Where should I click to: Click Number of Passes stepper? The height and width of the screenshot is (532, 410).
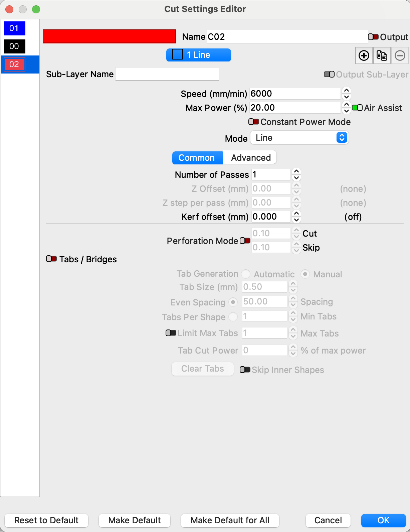(x=296, y=174)
